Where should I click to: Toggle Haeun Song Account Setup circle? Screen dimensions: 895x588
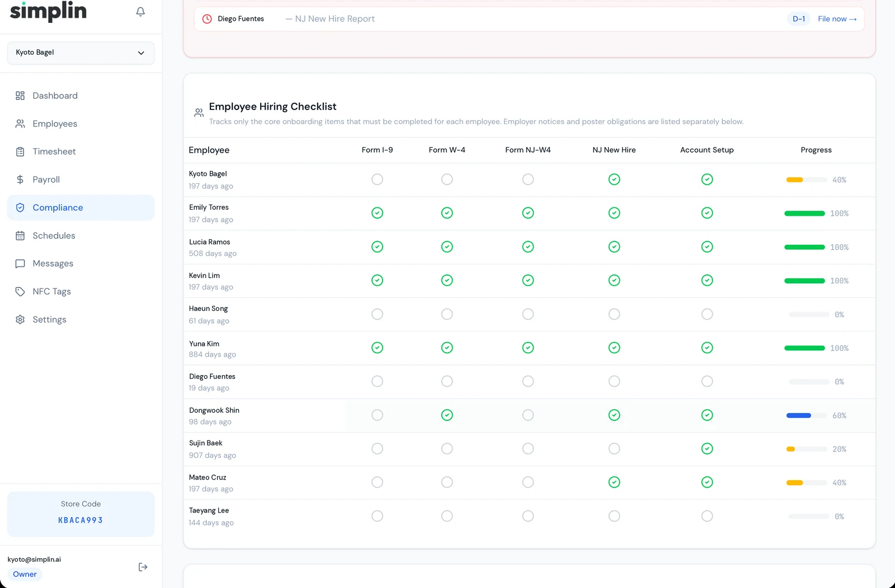[707, 314]
